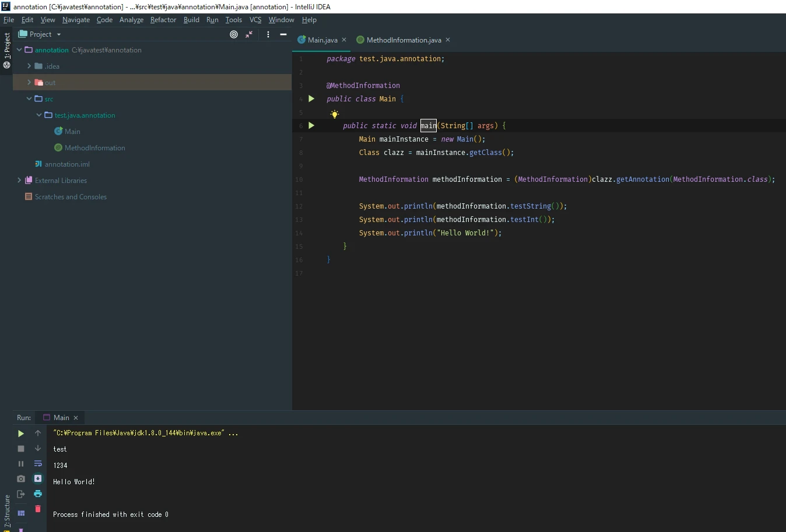Restore the Run panel layout
786x532 pixels.
point(21,513)
